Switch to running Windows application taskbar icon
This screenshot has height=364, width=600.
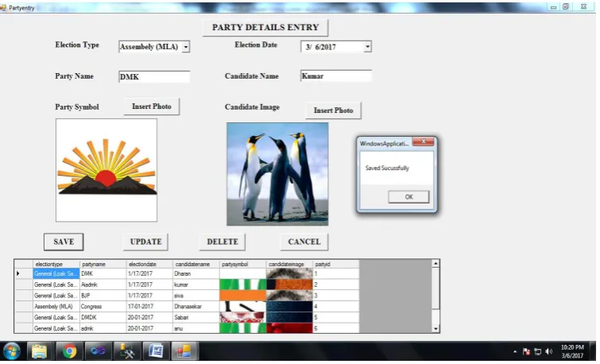[x=184, y=350]
